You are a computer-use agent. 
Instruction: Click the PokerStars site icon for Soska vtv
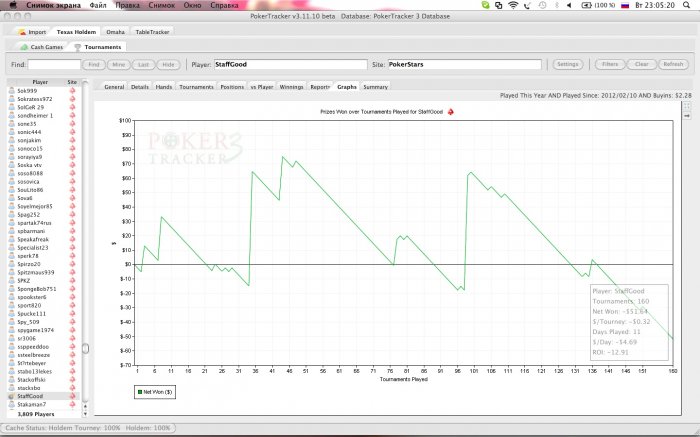72,165
